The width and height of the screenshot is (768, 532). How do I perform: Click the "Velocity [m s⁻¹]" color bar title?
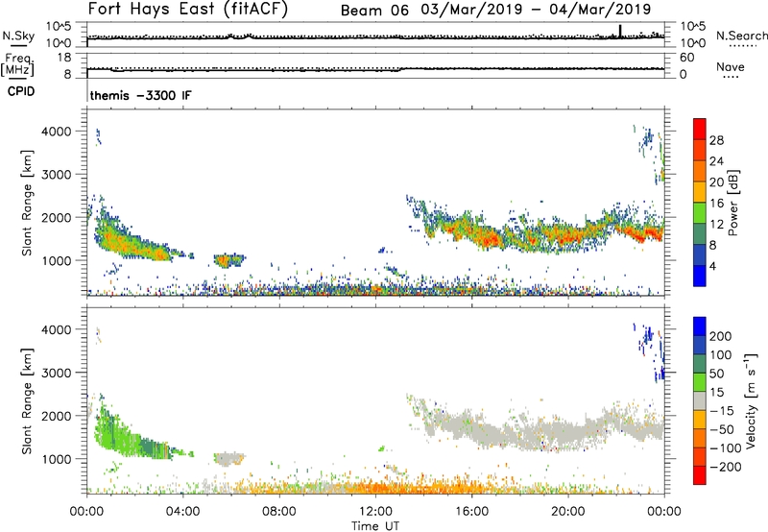click(x=751, y=400)
